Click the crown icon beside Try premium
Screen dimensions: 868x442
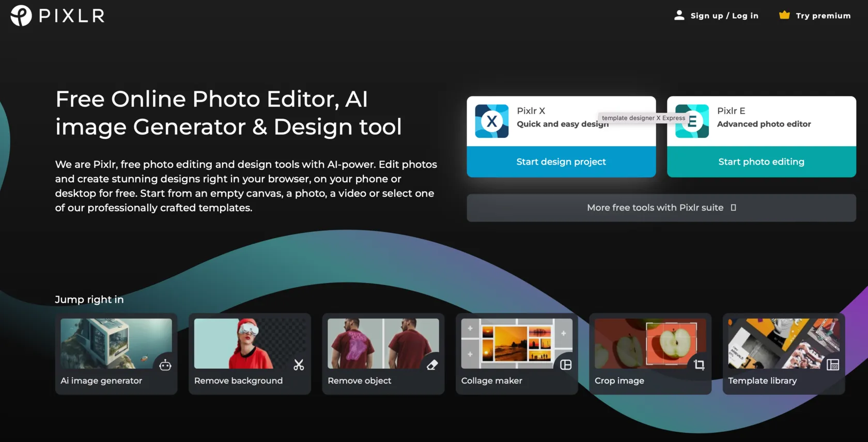click(784, 15)
